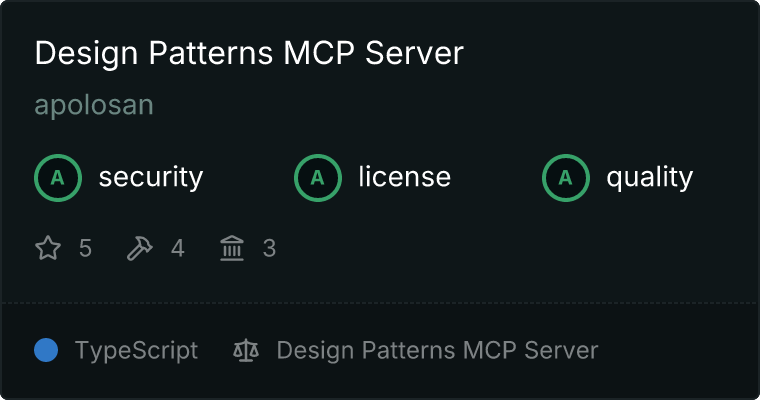Click the license grade A badge
Screen dimensions: 760x400
tap(318, 178)
